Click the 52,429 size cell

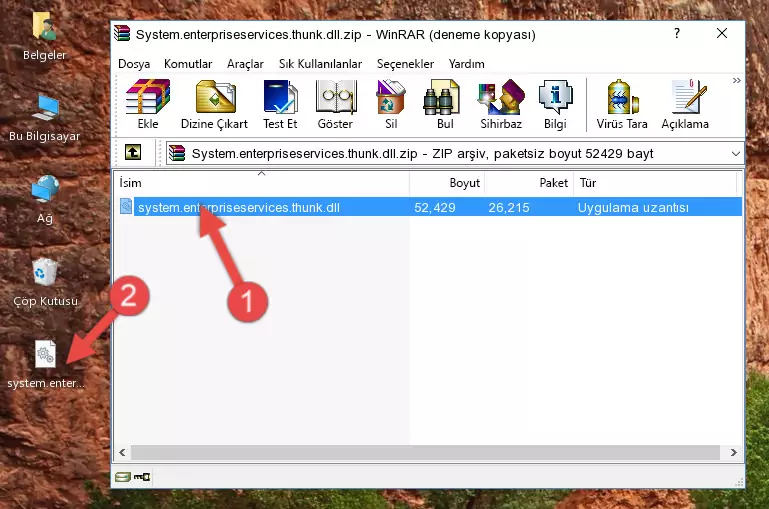click(x=435, y=207)
